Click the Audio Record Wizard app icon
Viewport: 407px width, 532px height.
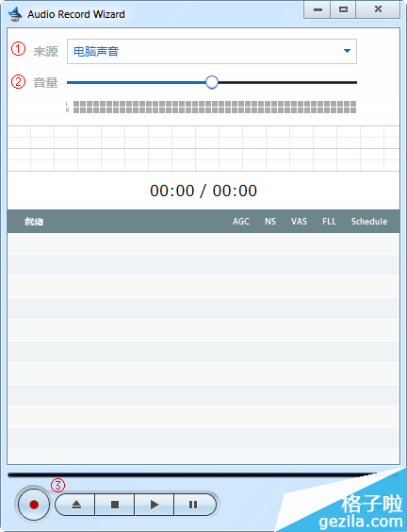(14, 14)
